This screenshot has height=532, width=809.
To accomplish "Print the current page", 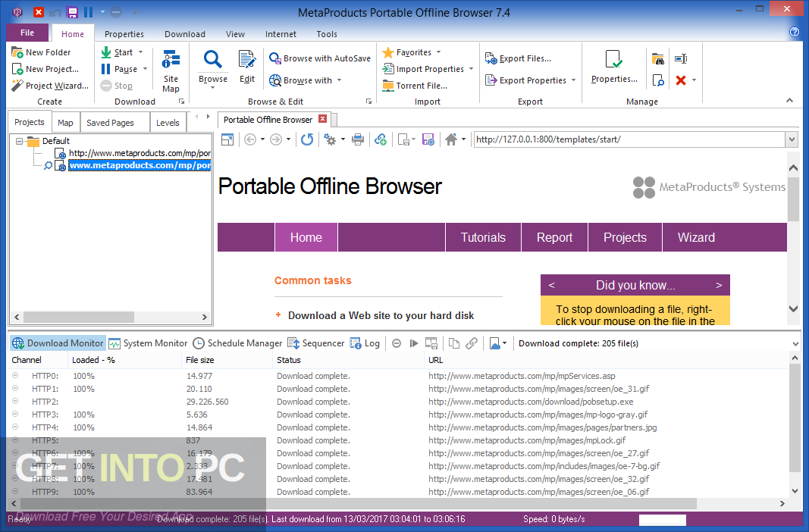I will 358,139.
